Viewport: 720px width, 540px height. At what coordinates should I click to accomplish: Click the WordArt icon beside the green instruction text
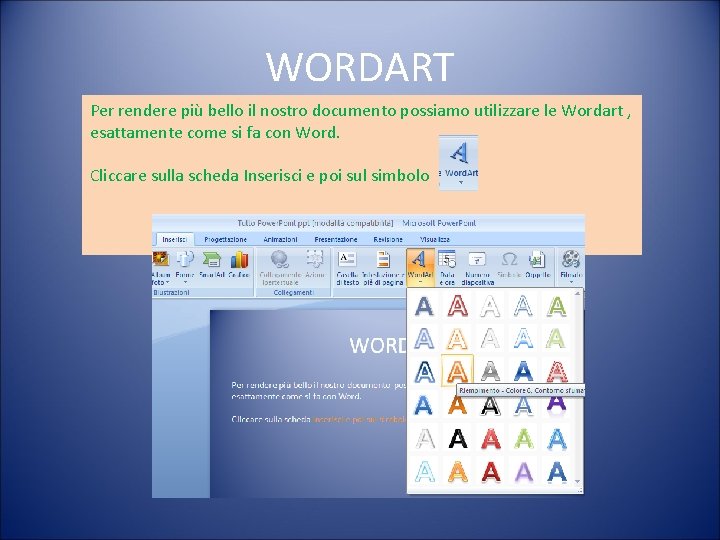tap(458, 162)
